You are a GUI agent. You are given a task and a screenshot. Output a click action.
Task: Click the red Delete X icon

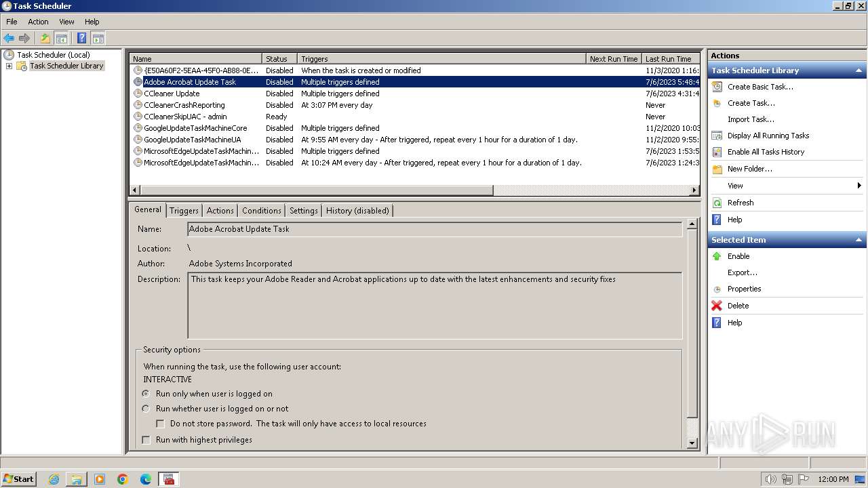click(x=717, y=306)
